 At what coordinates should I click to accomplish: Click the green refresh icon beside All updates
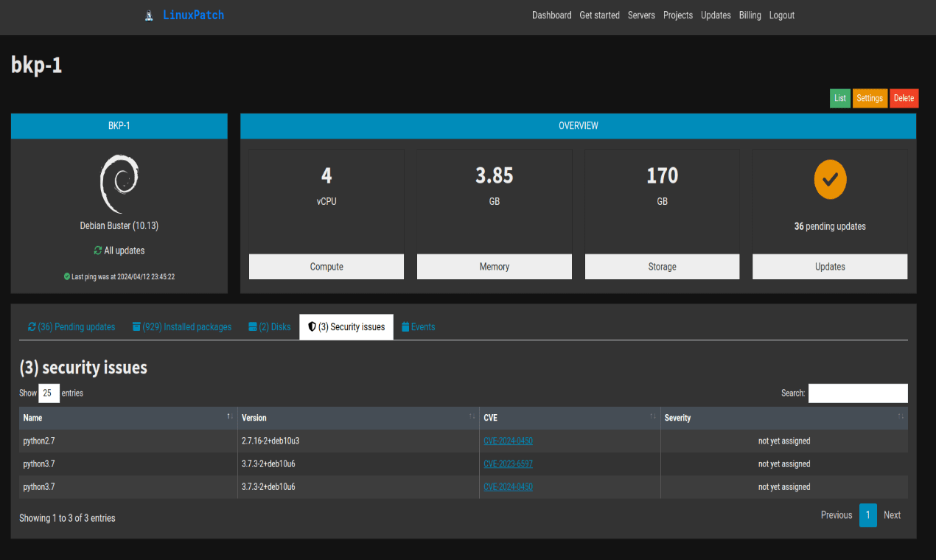coord(98,251)
